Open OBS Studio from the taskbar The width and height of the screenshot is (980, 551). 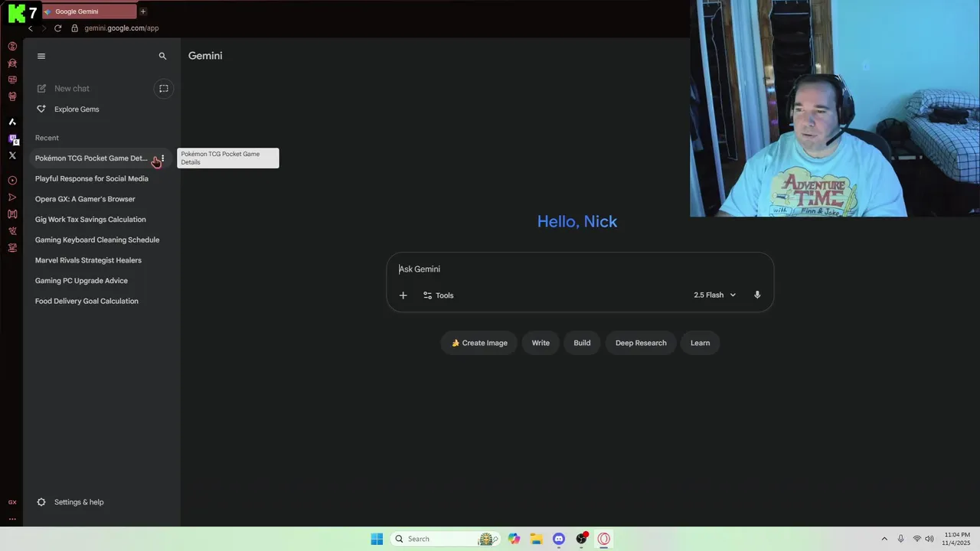pyautogui.click(x=581, y=539)
